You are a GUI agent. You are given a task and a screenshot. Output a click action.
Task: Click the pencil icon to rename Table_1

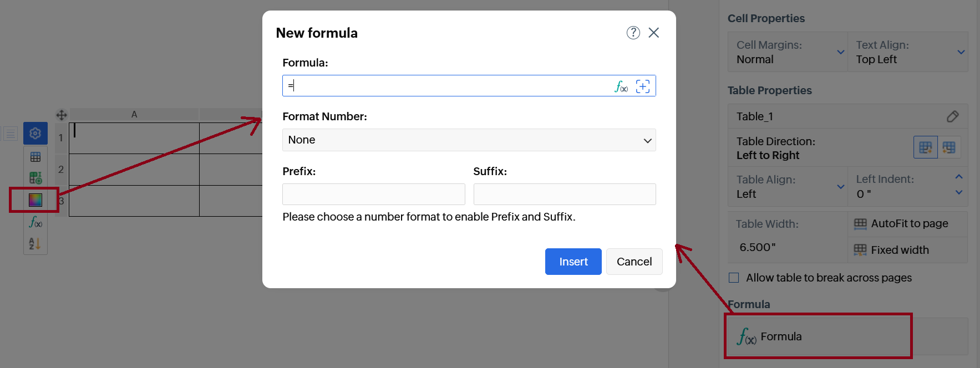tap(952, 116)
